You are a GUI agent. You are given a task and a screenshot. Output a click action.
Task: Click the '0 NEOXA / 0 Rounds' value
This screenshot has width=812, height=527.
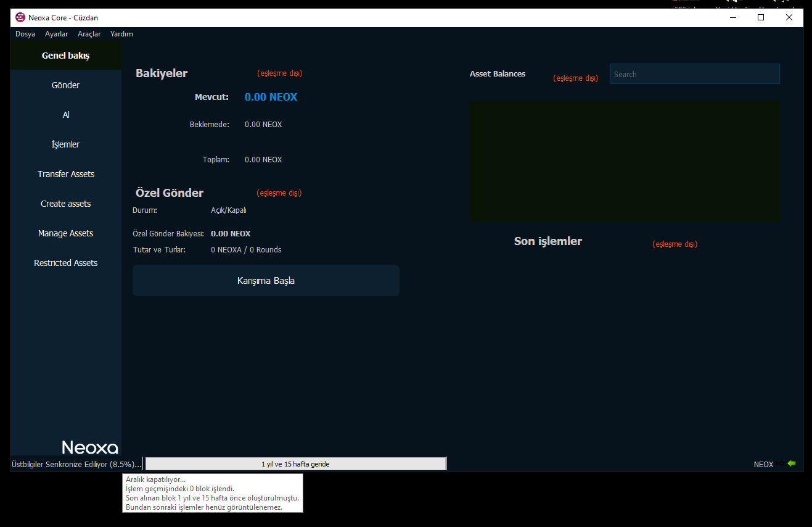click(x=246, y=250)
